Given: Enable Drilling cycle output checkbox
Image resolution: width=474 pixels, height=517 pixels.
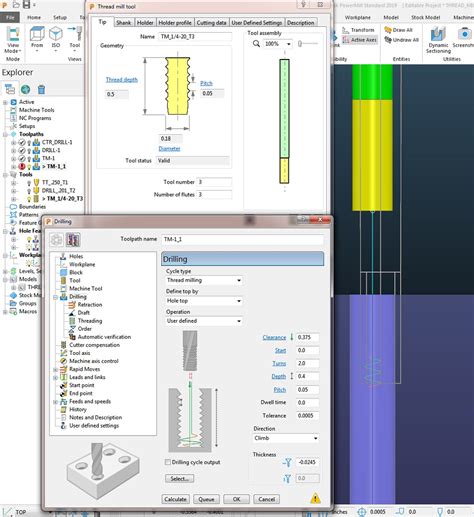Looking at the screenshot, I should (168, 462).
